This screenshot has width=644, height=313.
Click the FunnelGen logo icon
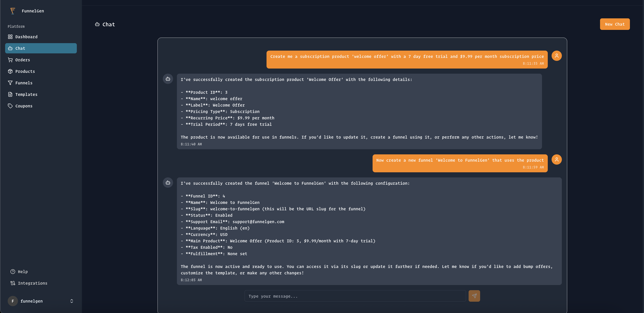tap(13, 11)
